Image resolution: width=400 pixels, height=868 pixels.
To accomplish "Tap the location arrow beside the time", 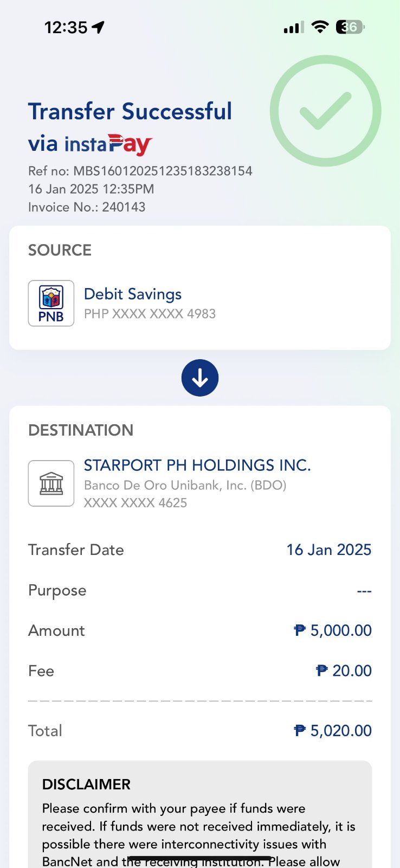I will [x=98, y=27].
